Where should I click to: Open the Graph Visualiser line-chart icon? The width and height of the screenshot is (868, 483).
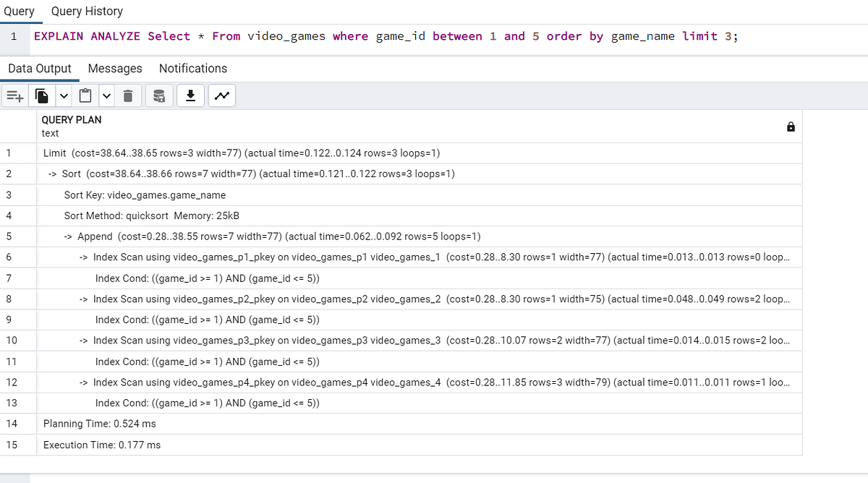coord(223,95)
